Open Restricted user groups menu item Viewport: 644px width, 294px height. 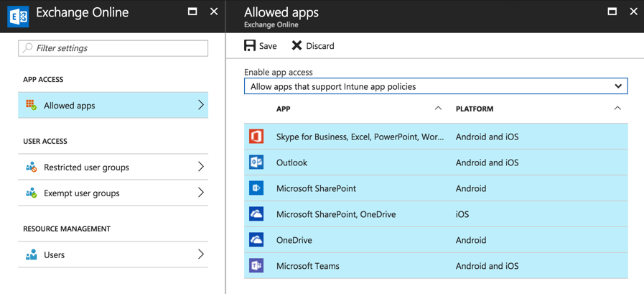click(x=113, y=167)
